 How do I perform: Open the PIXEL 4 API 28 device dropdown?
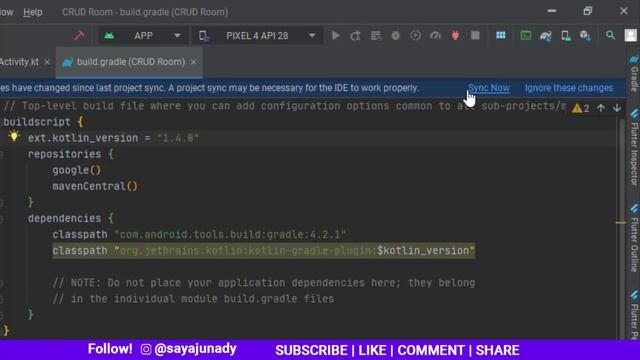pyautogui.click(x=258, y=36)
